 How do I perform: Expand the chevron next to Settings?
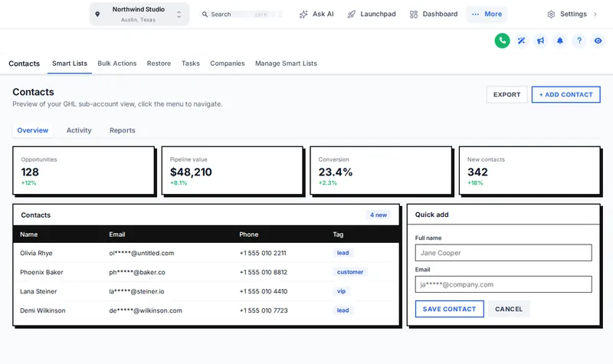point(595,14)
